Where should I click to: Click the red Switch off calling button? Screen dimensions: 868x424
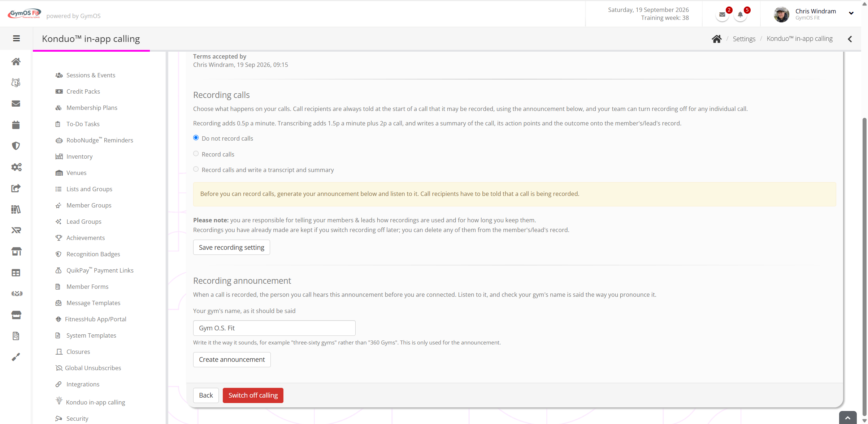click(x=253, y=395)
